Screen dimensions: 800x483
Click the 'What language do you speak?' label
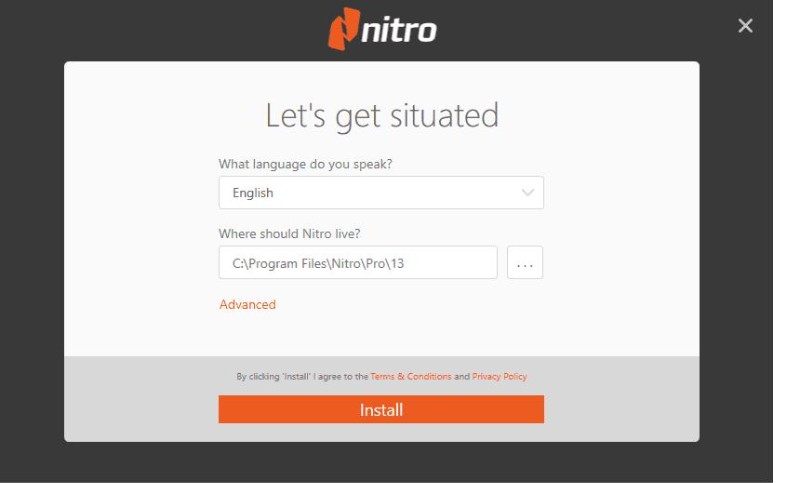(x=305, y=164)
